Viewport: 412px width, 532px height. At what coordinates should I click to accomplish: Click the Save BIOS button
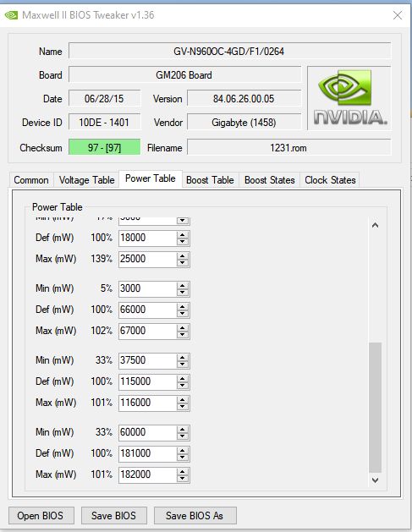[113, 515]
